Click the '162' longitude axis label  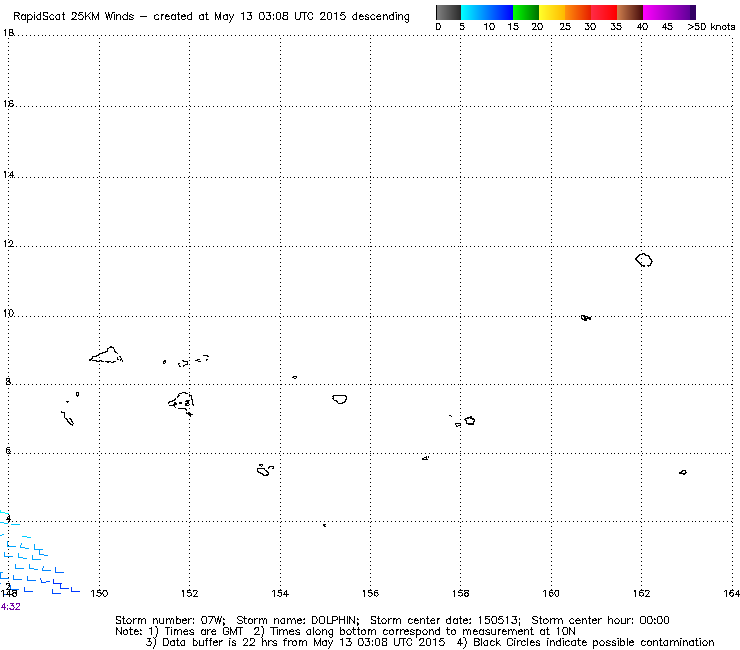pyautogui.click(x=641, y=593)
